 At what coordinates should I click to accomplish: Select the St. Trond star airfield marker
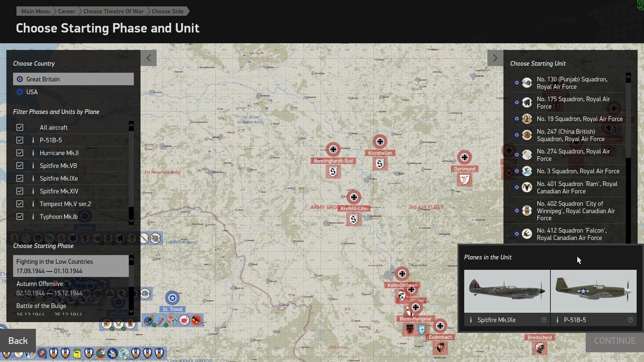pos(172,298)
